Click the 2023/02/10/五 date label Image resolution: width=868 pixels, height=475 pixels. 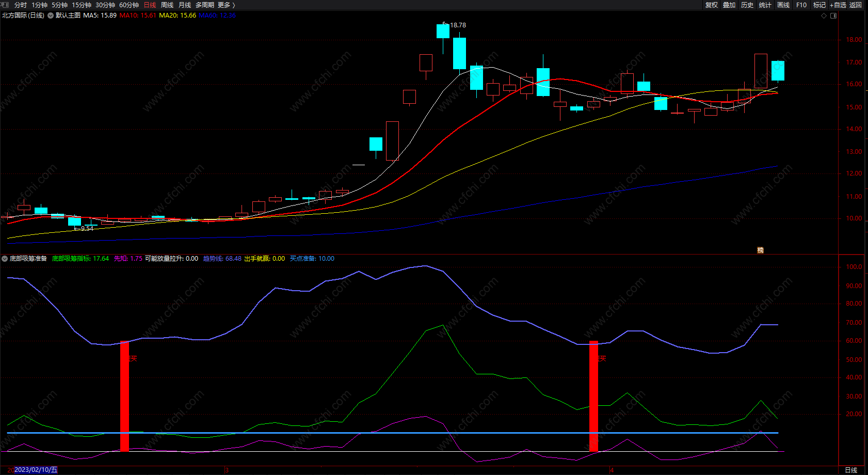click(36, 470)
